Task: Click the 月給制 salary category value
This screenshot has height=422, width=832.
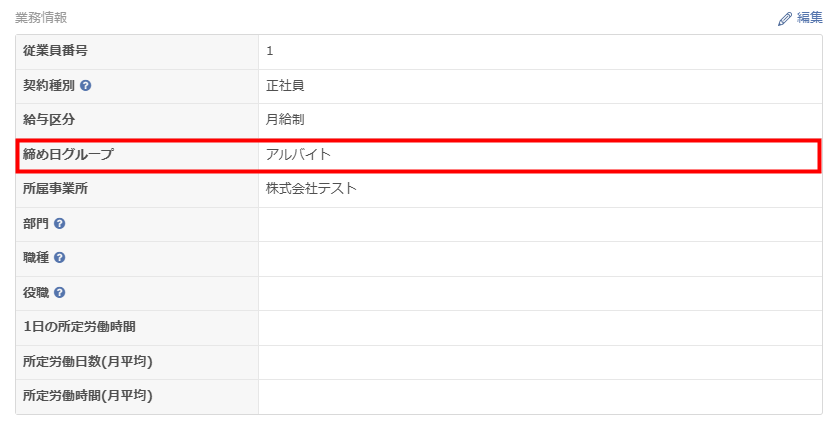Action: [x=285, y=120]
